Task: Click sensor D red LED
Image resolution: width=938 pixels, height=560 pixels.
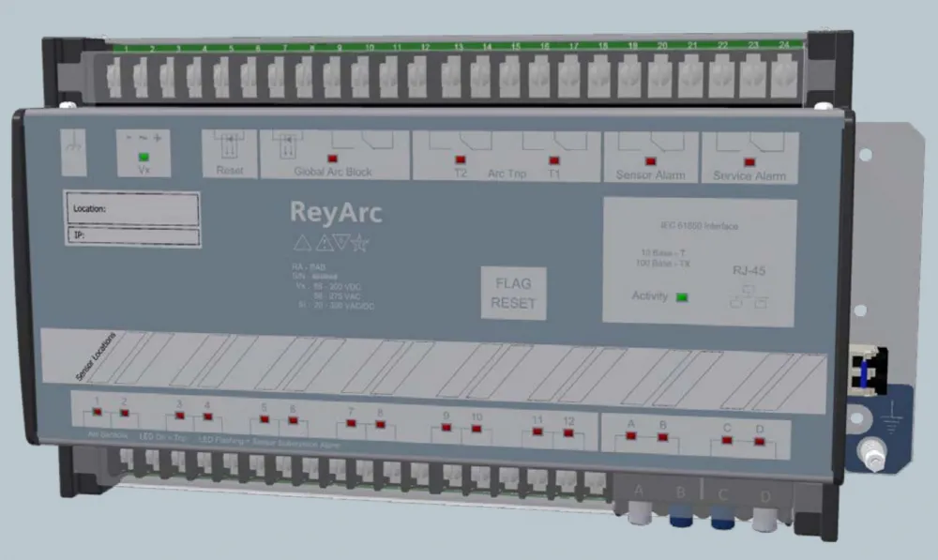Action: 759,442
